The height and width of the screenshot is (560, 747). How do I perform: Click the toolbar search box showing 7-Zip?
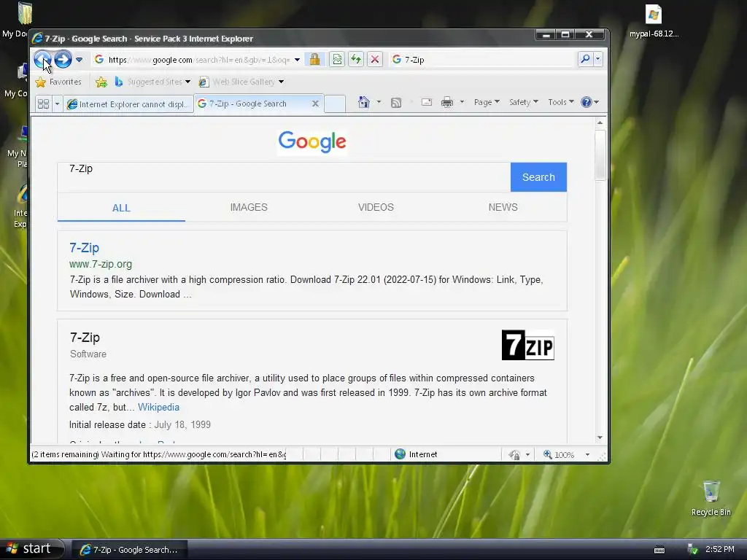coord(484,60)
